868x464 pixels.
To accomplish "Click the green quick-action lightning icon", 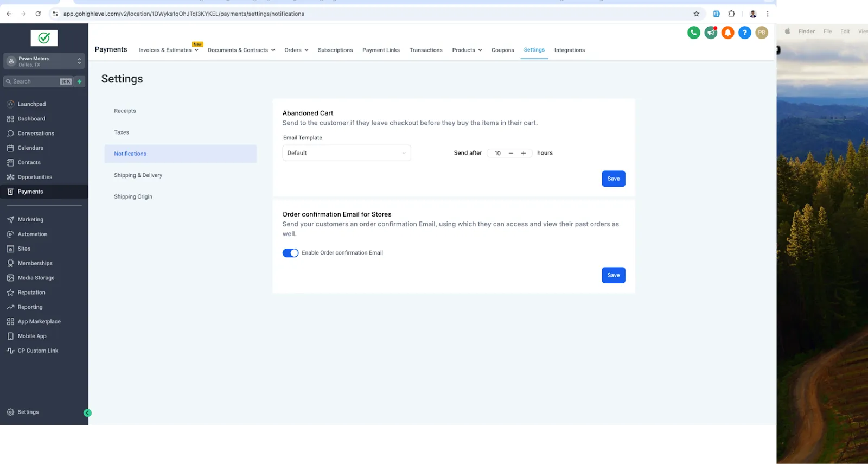I will [x=80, y=81].
